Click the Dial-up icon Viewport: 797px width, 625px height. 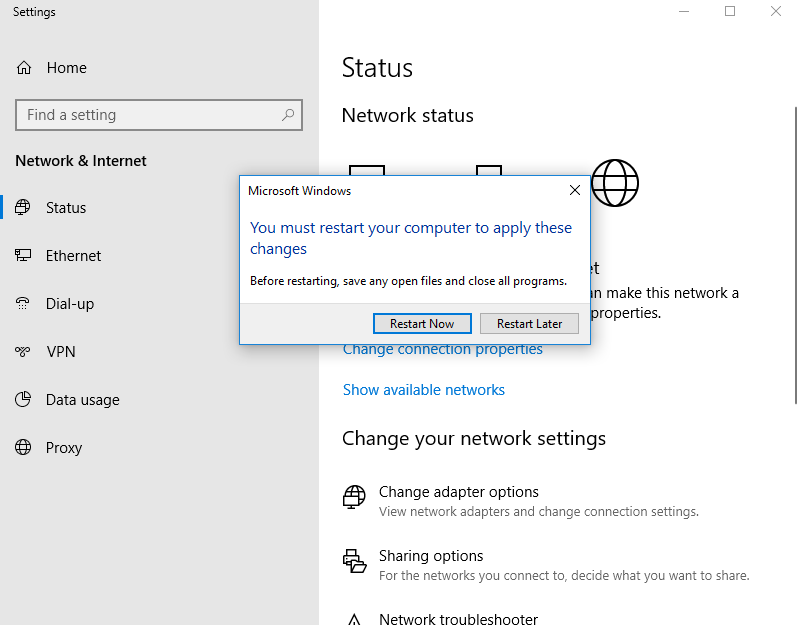click(24, 304)
